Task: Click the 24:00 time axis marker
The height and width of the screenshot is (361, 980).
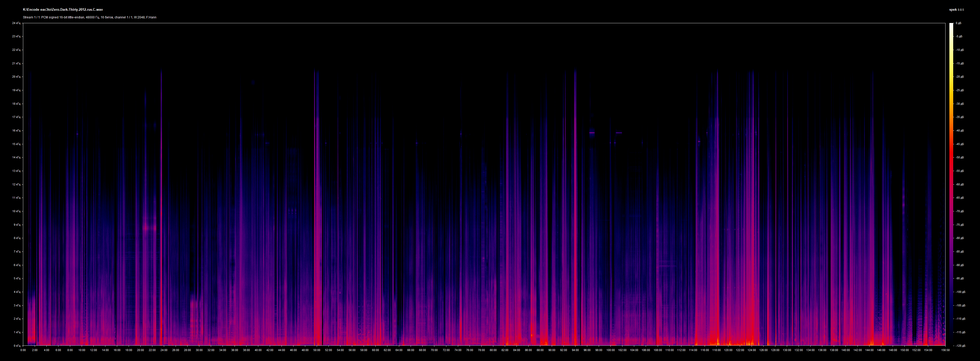Action: point(164,350)
